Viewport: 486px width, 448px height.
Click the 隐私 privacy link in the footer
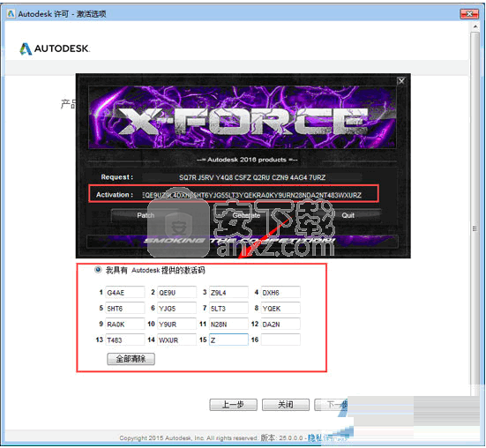coord(314,437)
